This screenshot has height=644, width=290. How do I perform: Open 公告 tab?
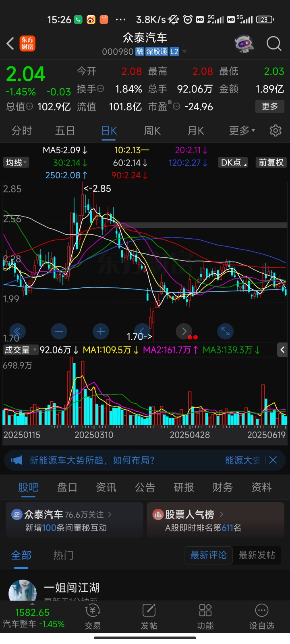[145, 487]
